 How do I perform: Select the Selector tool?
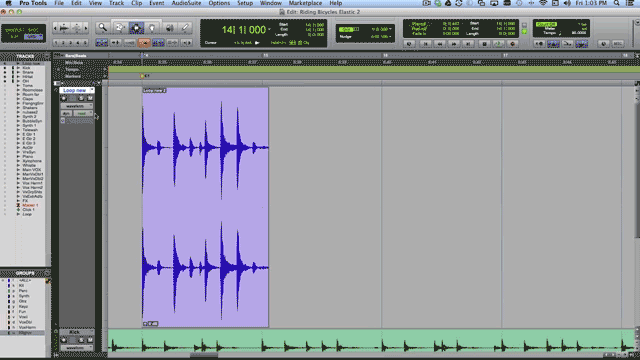point(136,28)
